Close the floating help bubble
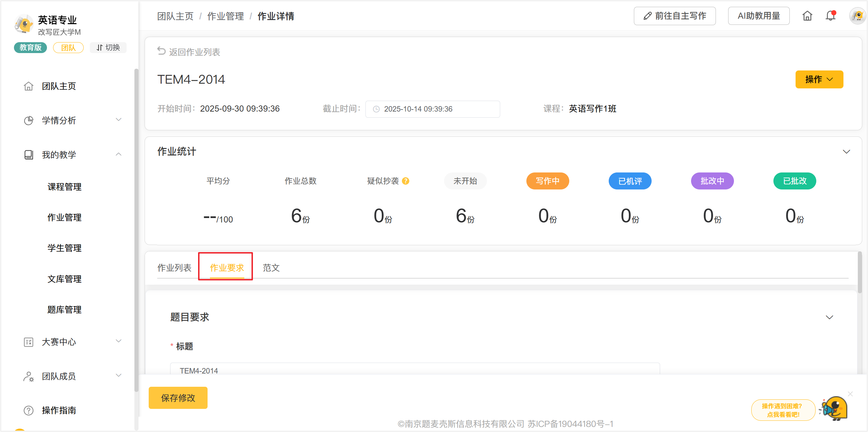 click(x=850, y=394)
